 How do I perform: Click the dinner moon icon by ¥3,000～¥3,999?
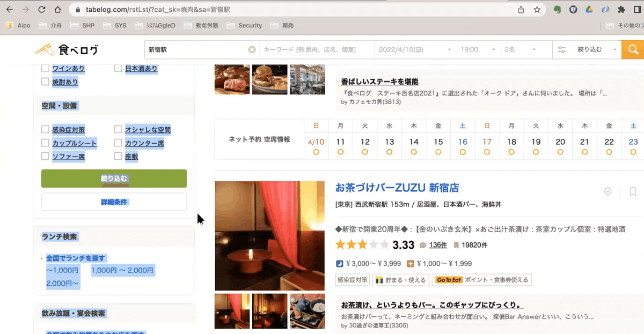point(339,264)
